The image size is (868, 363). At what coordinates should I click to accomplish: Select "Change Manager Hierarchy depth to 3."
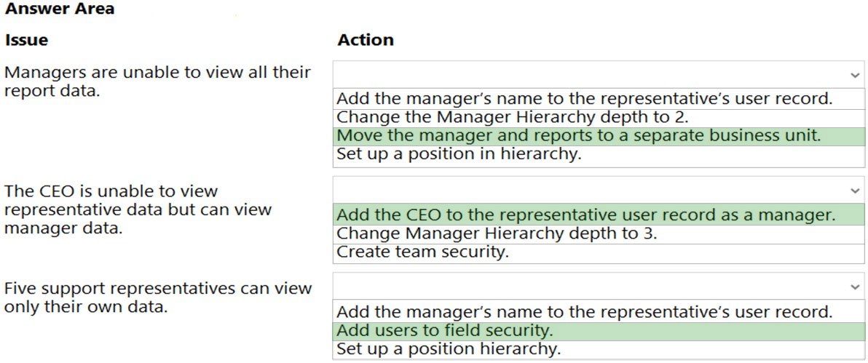tap(501, 234)
